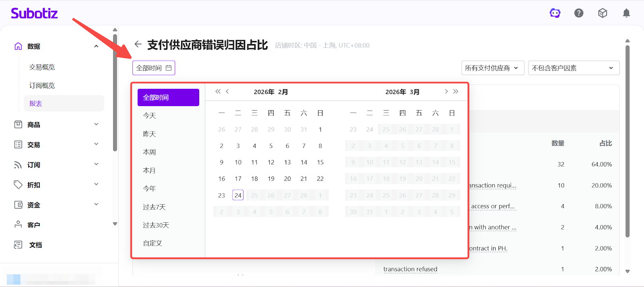Click the main page vertical scrollbar
Viewport: 644px width, 287px height.
point(627,141)
